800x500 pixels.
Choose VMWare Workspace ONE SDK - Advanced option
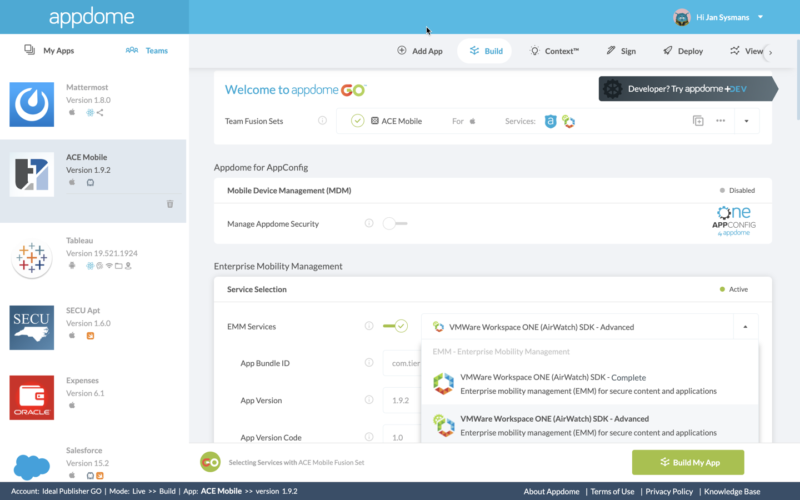(589, 425)
